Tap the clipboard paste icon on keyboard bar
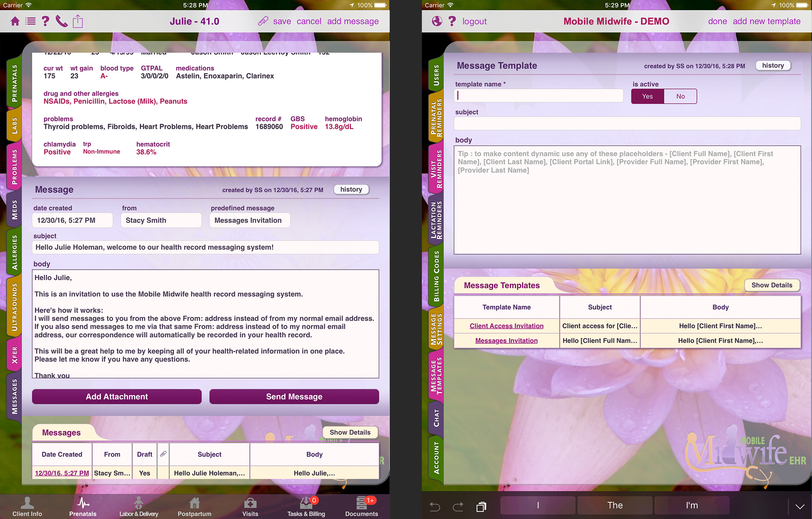The width and height of the screenshot is (812, 519). point(481,506)
